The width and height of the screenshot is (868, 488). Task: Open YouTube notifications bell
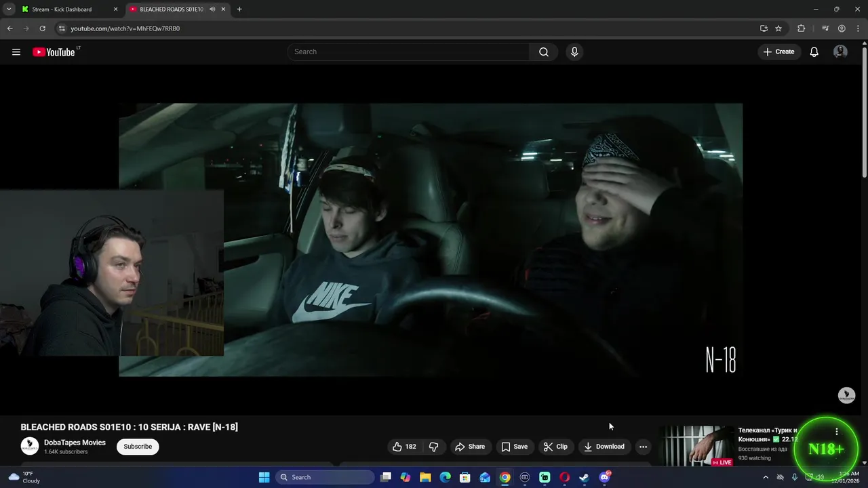814,52
